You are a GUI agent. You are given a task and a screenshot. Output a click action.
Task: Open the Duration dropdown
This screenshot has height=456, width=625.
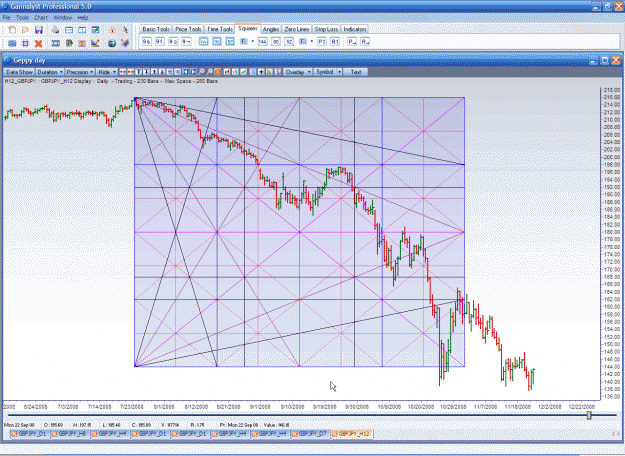coord(50,72)
